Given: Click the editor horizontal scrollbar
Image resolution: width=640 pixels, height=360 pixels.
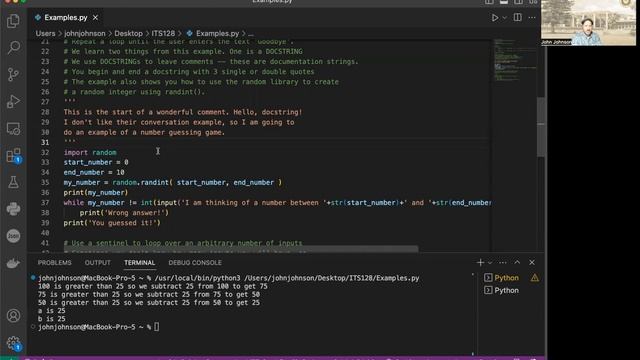Looking at the screenshot, I should pos(241,249).
